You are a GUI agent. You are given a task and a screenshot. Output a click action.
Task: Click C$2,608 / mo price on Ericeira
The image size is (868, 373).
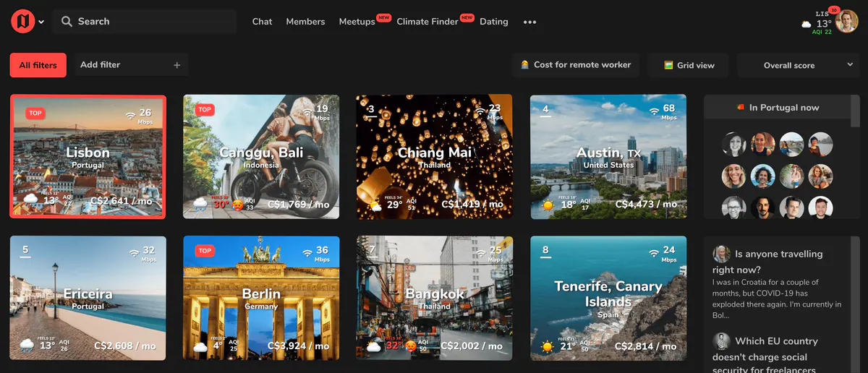[125, 346]
